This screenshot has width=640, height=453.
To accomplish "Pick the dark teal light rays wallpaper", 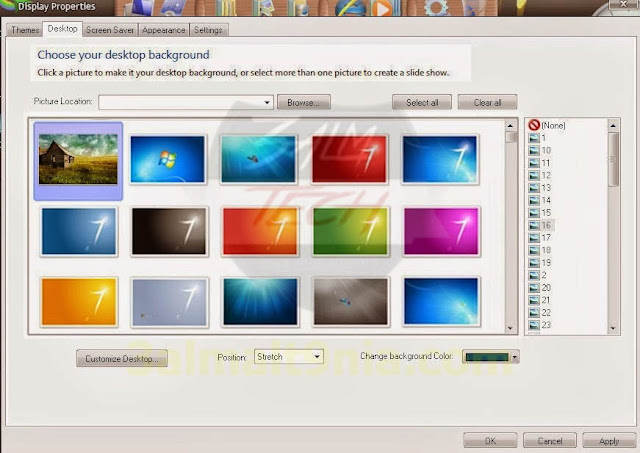I will [260, 302].
